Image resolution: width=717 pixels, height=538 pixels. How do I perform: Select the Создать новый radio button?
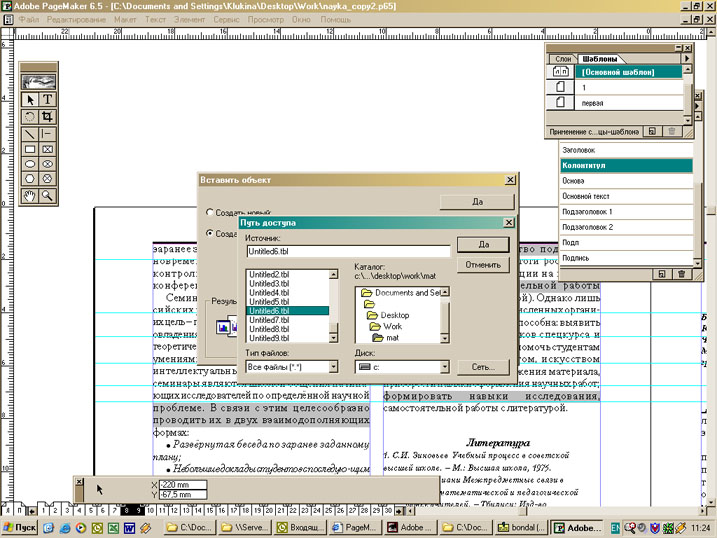(210, 213)
